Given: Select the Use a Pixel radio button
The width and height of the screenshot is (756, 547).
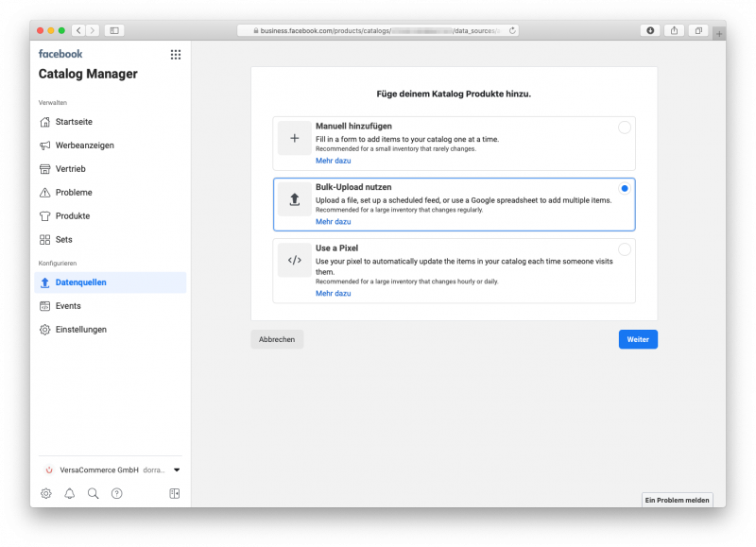Looking at the screenshot, I should click(x=625, y=249).
